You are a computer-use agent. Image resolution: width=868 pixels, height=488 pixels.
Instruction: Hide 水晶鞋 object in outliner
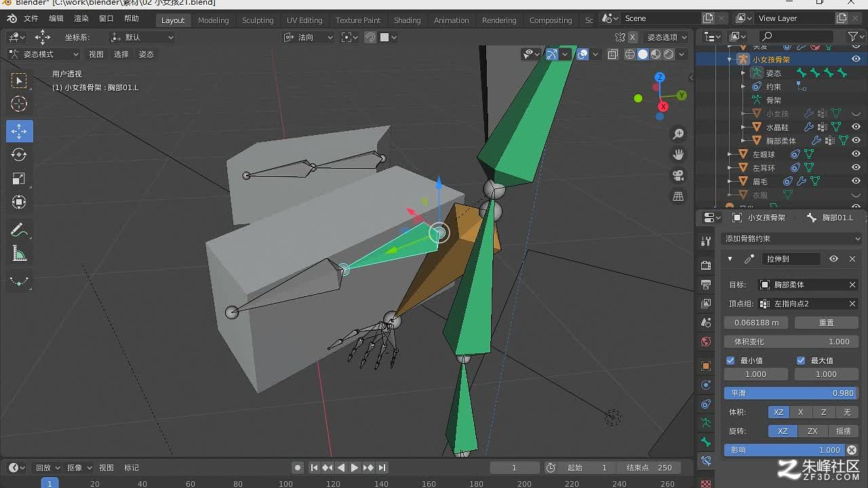tap(856, 127)
